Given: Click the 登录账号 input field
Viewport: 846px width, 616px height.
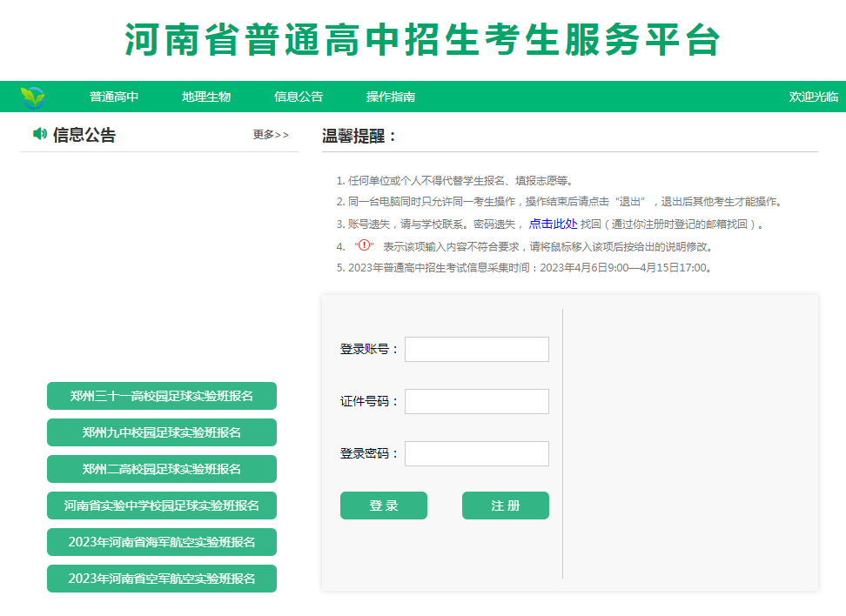Looking at the screenshot, I should (476, 349).
